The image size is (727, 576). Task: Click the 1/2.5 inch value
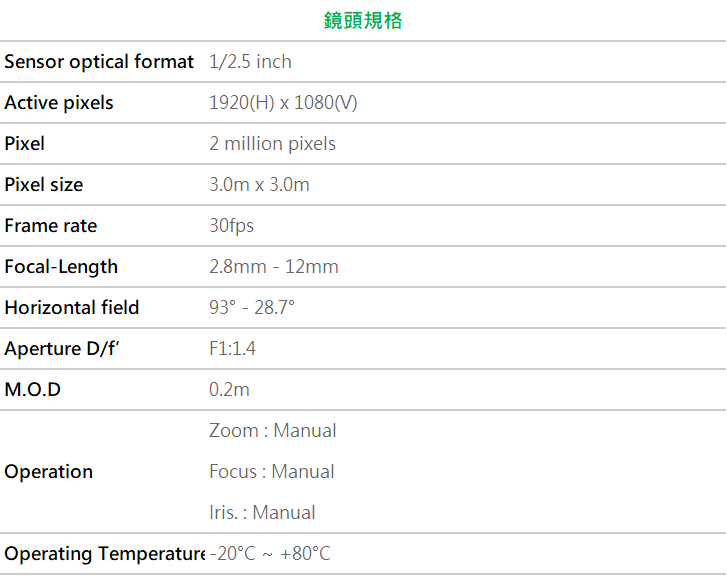pos(250,62)
